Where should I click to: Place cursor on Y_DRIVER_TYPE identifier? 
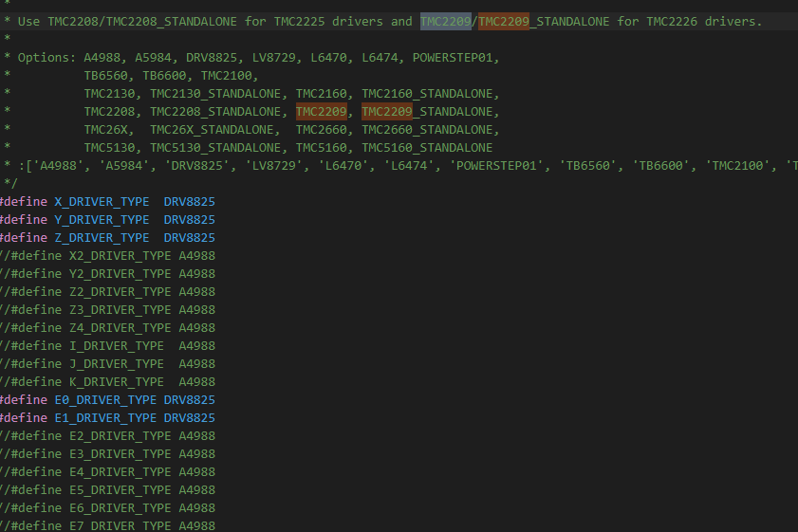tap(102, 220)
